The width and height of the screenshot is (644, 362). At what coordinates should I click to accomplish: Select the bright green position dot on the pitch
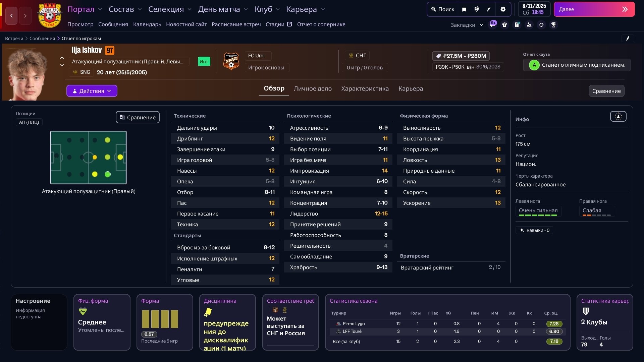point(108,174)
